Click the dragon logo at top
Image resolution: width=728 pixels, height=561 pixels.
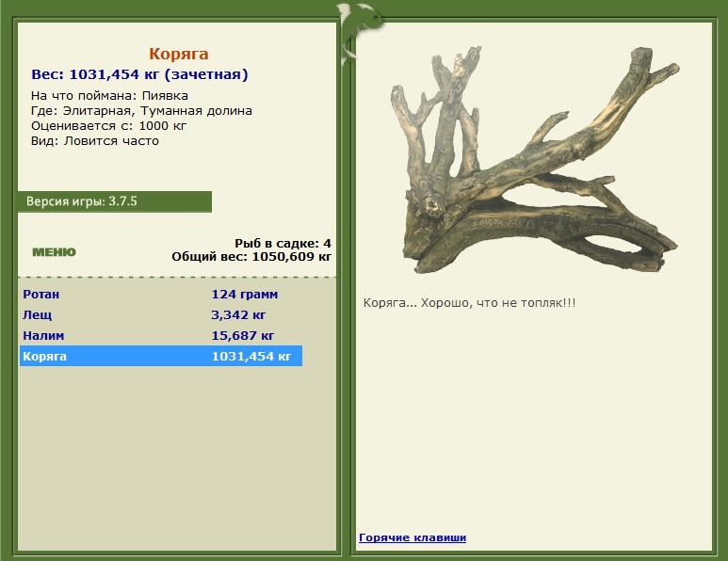pyautogui.click(x=360, y=33)
